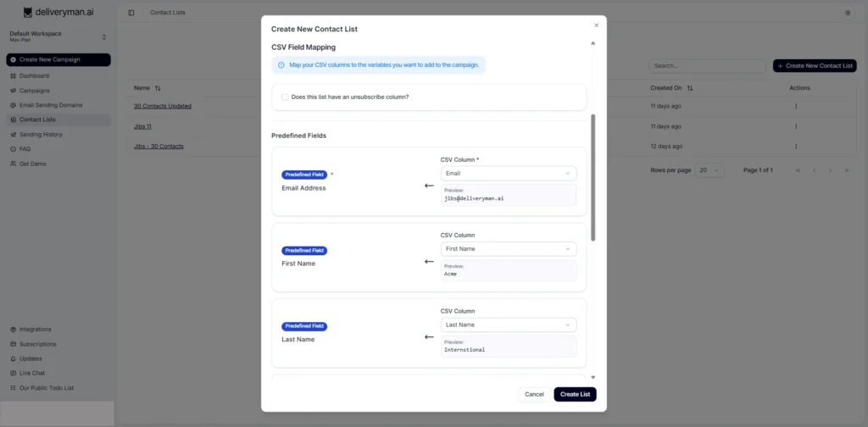Open the Rows per page dropdown

pos(709,170)
